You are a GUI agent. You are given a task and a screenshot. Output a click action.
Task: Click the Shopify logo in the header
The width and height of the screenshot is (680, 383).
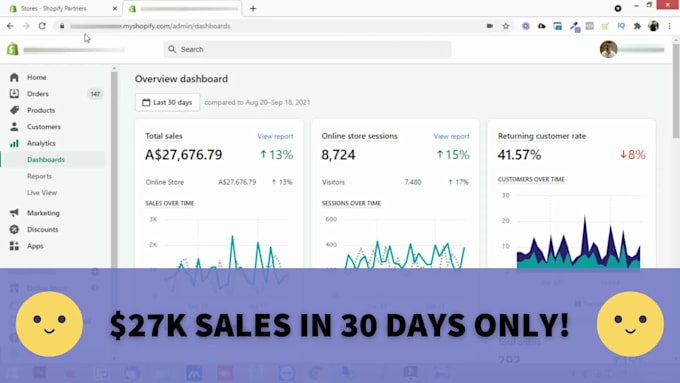13,49
